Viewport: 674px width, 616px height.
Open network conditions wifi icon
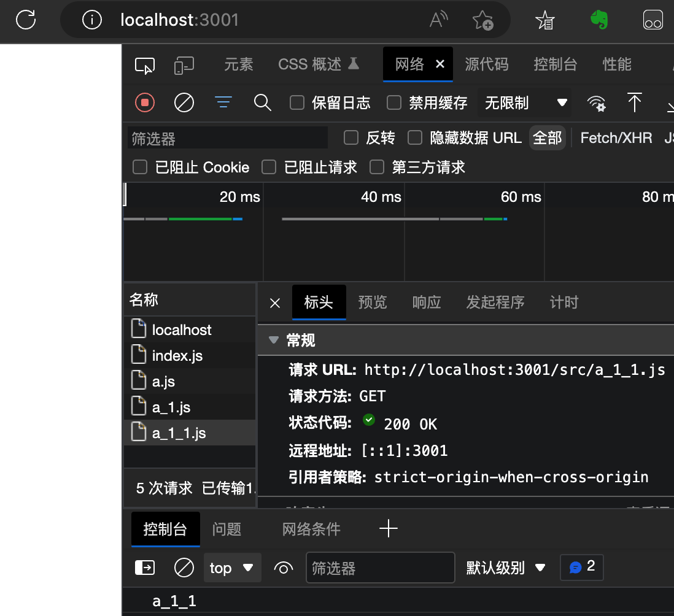coord(597,103)
